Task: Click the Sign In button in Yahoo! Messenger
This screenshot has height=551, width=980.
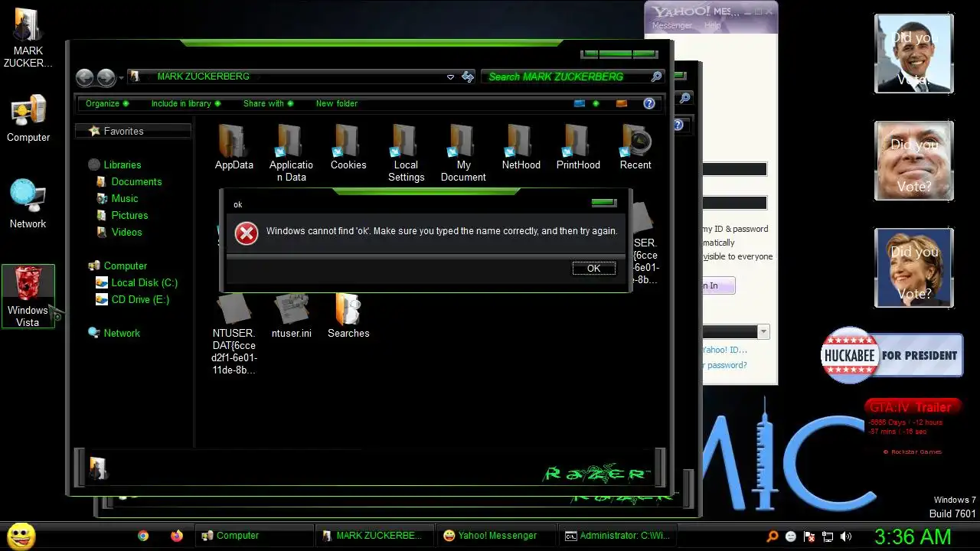Action: pyautogui.click(x=718, y=285)
